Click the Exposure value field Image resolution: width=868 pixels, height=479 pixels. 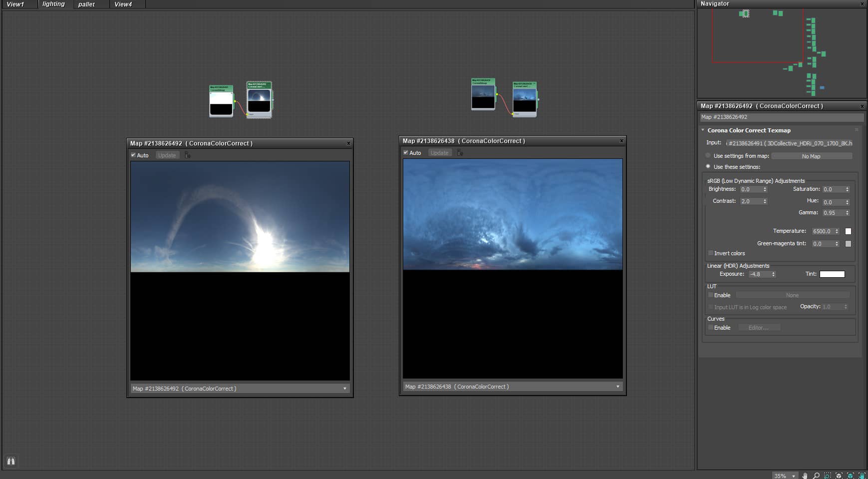(759, 274)
